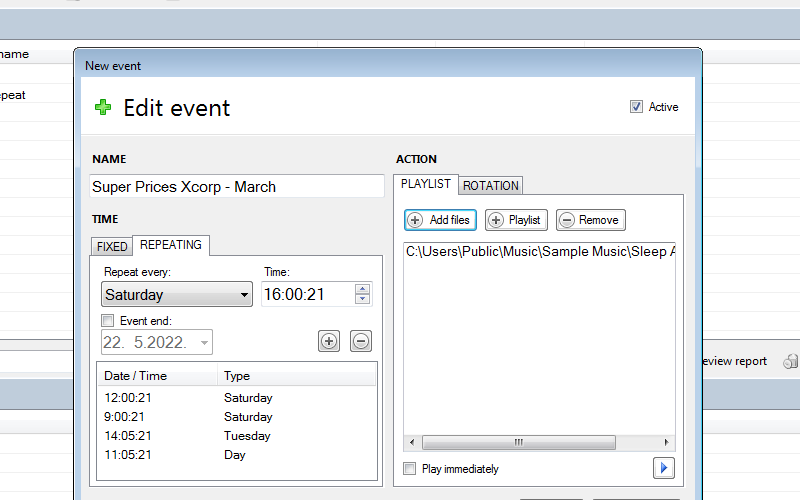Viewport: 800px width, 500px height.
Task: Edit the event name field Super Prices Xcorp - March
Action: coord(237,186)
